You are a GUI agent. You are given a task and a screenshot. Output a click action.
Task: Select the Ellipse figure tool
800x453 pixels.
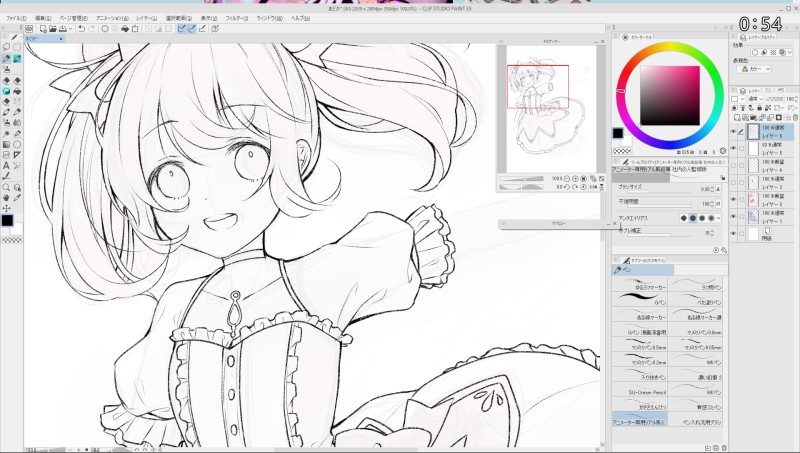coord(17,144)
